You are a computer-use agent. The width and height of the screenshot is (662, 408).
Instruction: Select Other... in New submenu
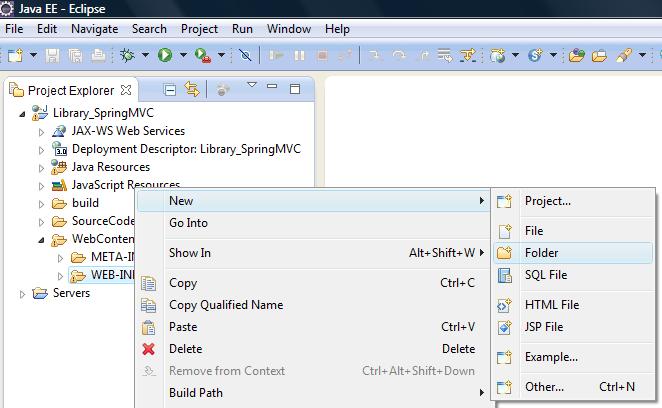coord(573,386)
